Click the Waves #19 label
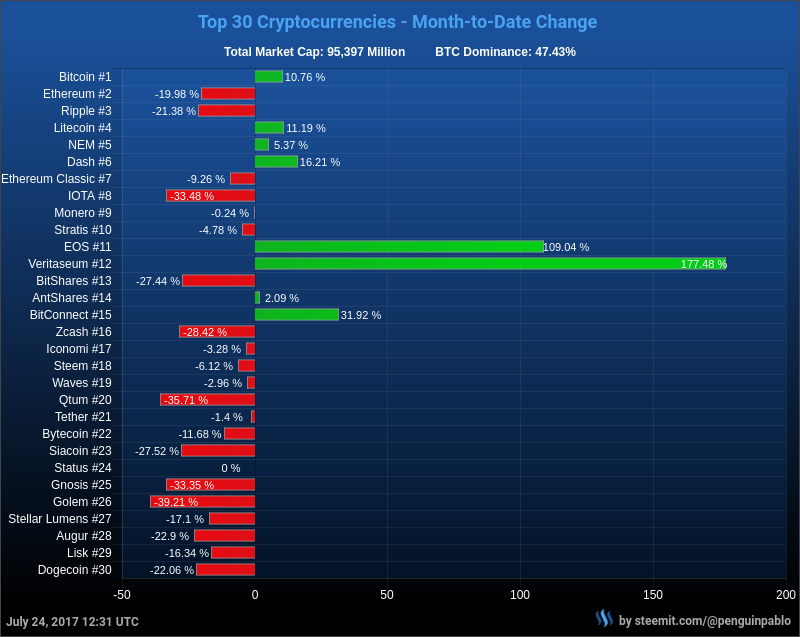The width and height of the screenshot is (800, 637). 82,383
